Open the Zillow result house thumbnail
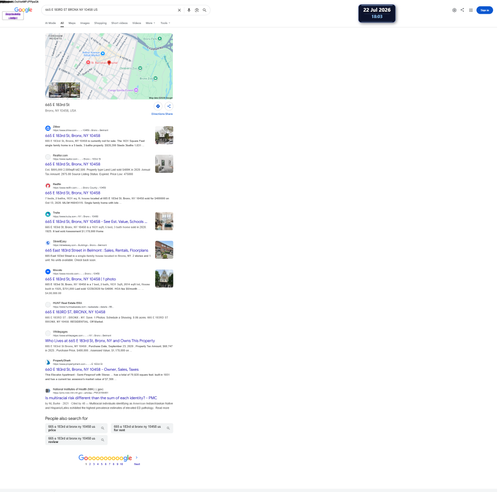500x492 pixels. [x=164, y=135]
